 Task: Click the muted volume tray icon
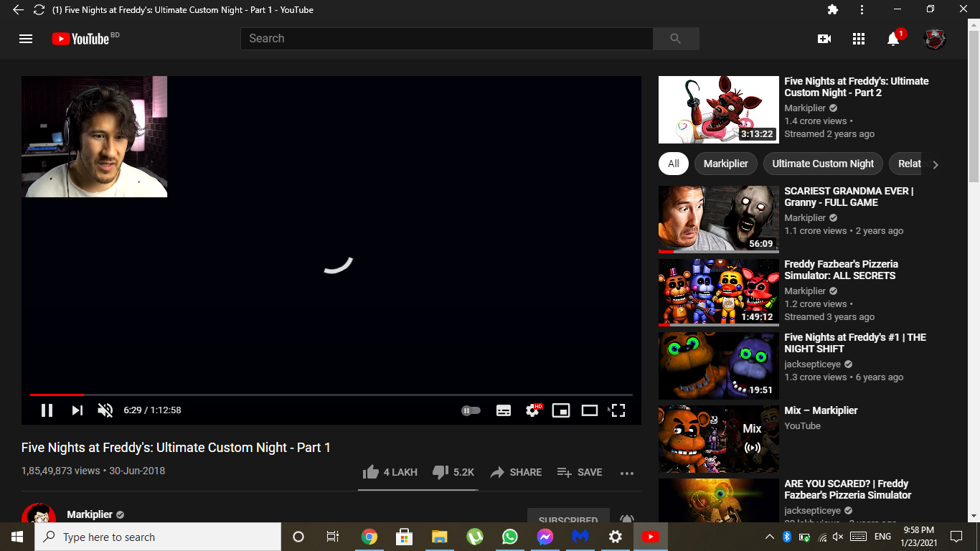839,537
